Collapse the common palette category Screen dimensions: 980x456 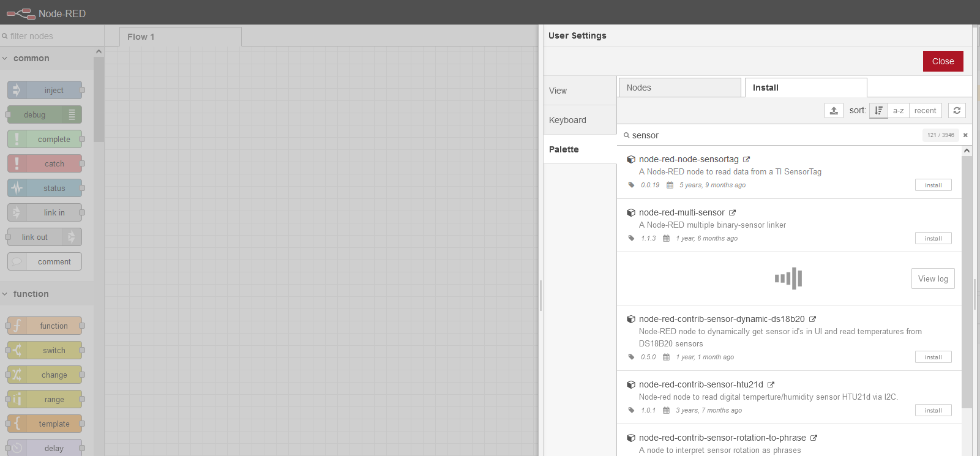47,58
